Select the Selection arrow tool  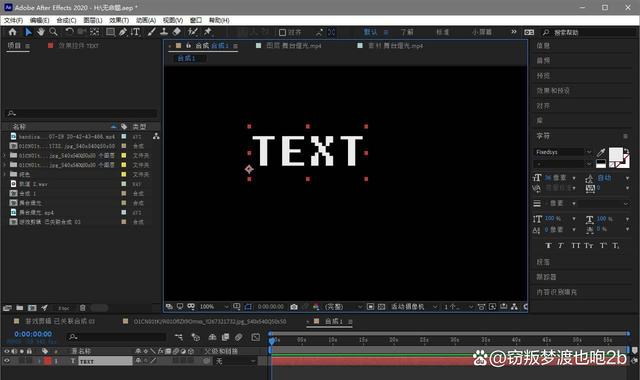pyautogui.click(x=28, y=32)
